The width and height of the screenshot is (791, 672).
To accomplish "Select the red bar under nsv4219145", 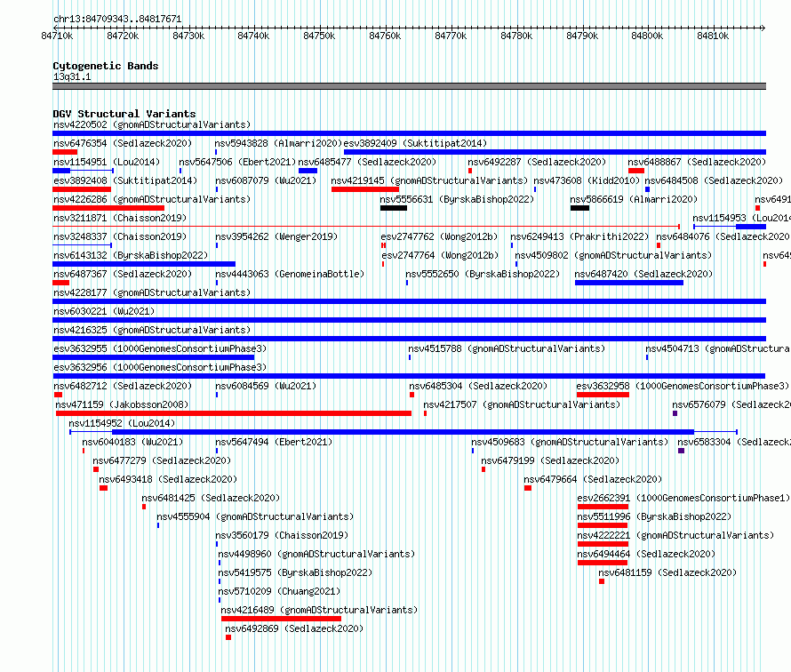I will pos(365,189).
